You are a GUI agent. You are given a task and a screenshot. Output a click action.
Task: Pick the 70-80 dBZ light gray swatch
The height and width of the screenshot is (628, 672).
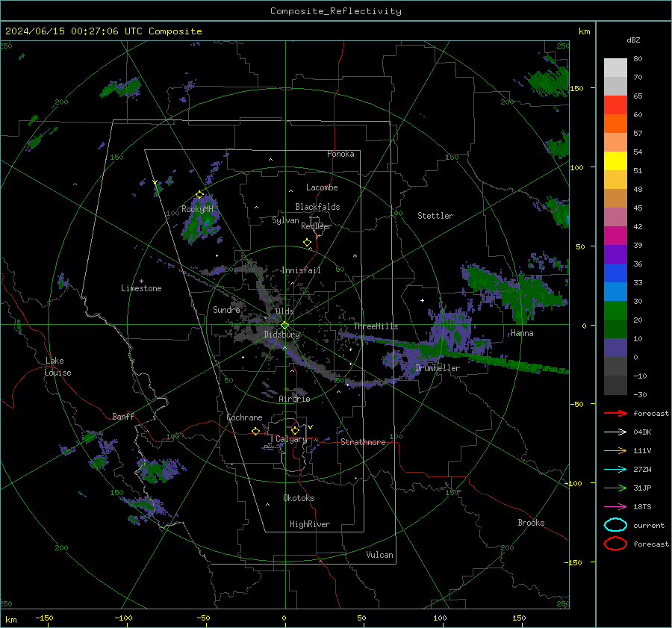pos(615,68)
